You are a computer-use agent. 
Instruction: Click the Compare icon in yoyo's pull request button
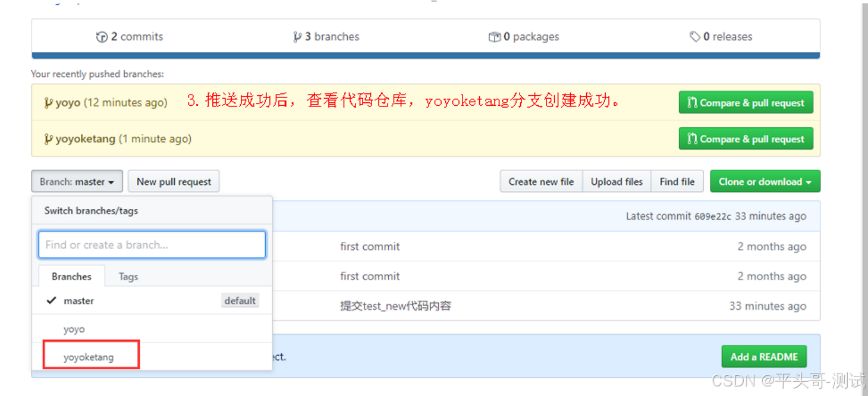click(x=692, y=103)
